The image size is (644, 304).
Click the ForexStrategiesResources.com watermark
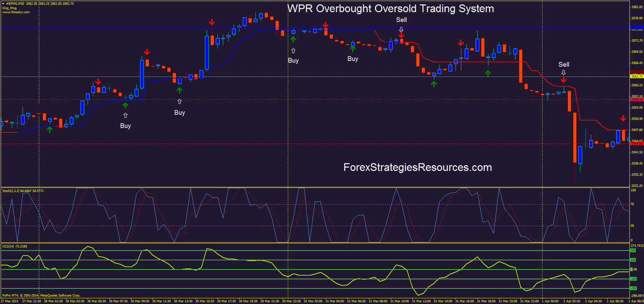click(x=417, y=168)
